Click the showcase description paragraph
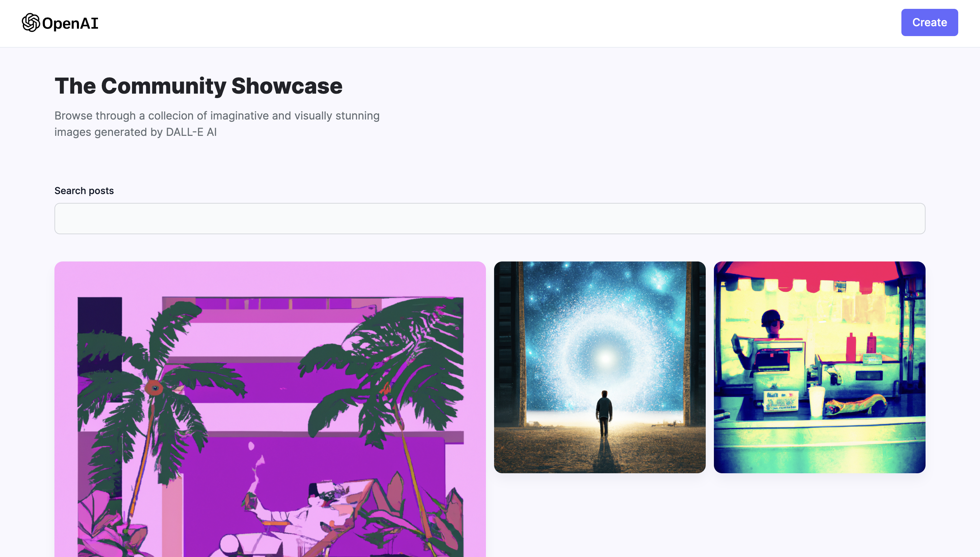This screenshot has width=980, height=557. (x=217, y=124)
